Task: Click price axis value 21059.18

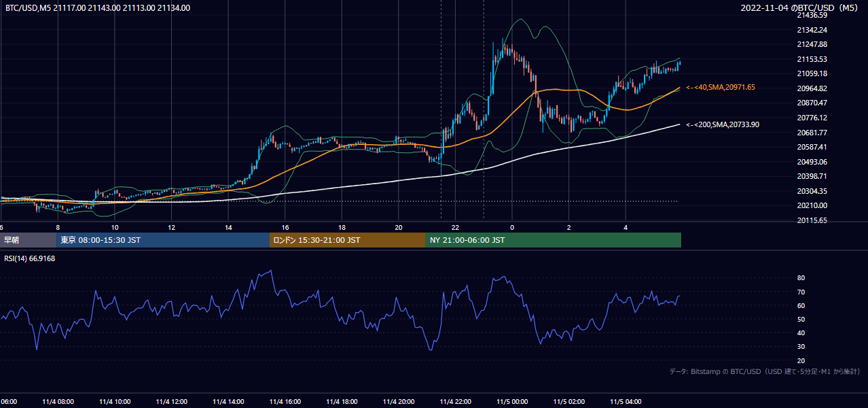Action: (812, 73)
